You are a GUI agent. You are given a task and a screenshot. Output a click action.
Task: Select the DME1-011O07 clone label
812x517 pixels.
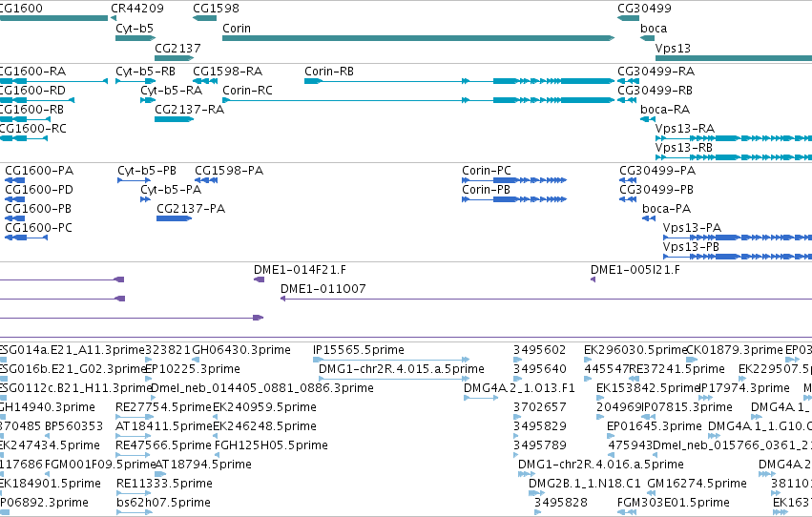pyautogui.click(x=323, y=289)
